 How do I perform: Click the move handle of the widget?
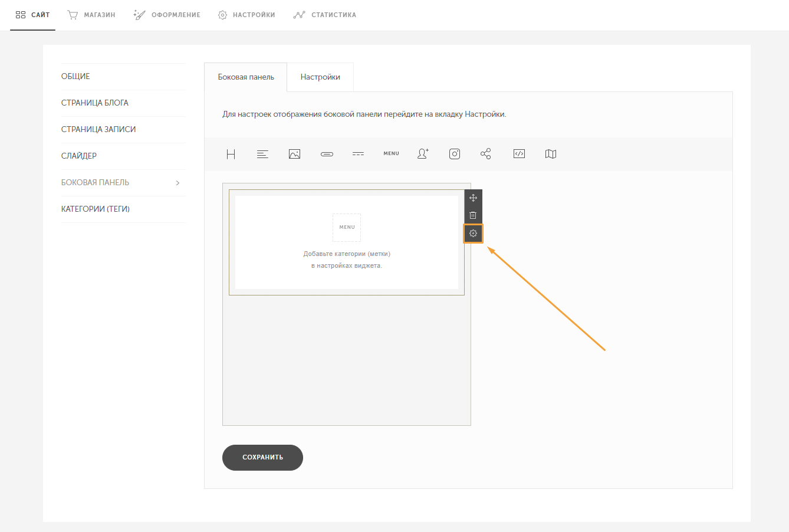pos(473,198)
